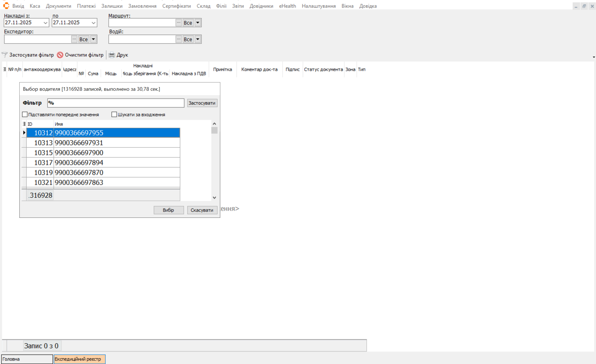Check the Шукати за входження option

click(x=114, y=114)
